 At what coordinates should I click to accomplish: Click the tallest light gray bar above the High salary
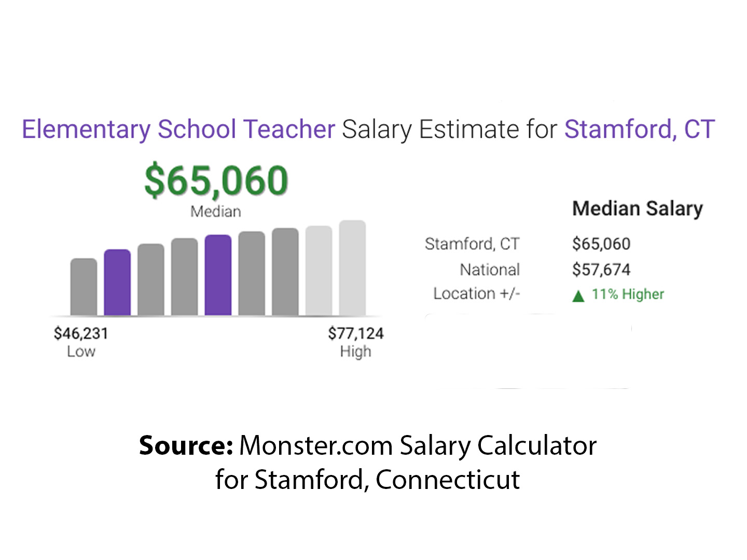(x=352, y=268)
